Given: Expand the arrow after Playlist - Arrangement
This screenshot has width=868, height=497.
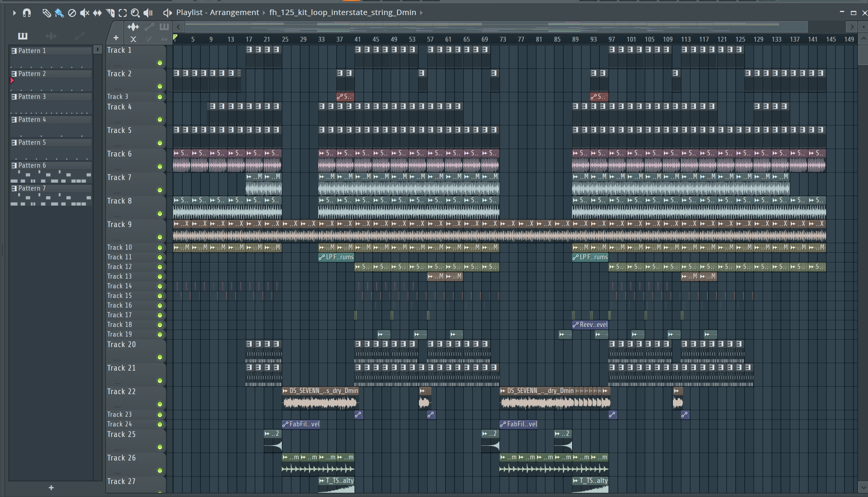Looking at the screenshot, I should pyautogui.click(x=264, y=13).
